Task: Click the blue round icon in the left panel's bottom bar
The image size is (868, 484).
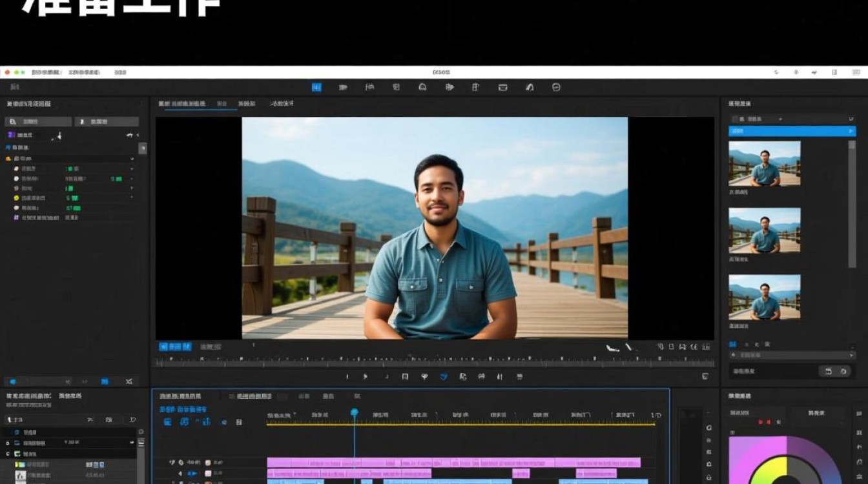Action: (x=12, y=381)
